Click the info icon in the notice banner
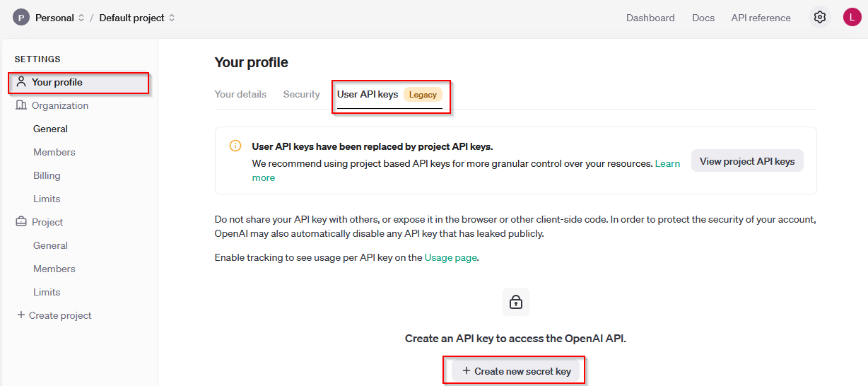The image size is (868, 386). click(x=235, y=146)
